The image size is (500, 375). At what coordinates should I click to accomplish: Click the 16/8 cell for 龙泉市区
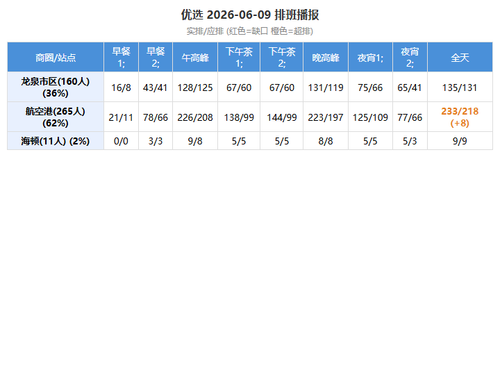coord(121,87)
